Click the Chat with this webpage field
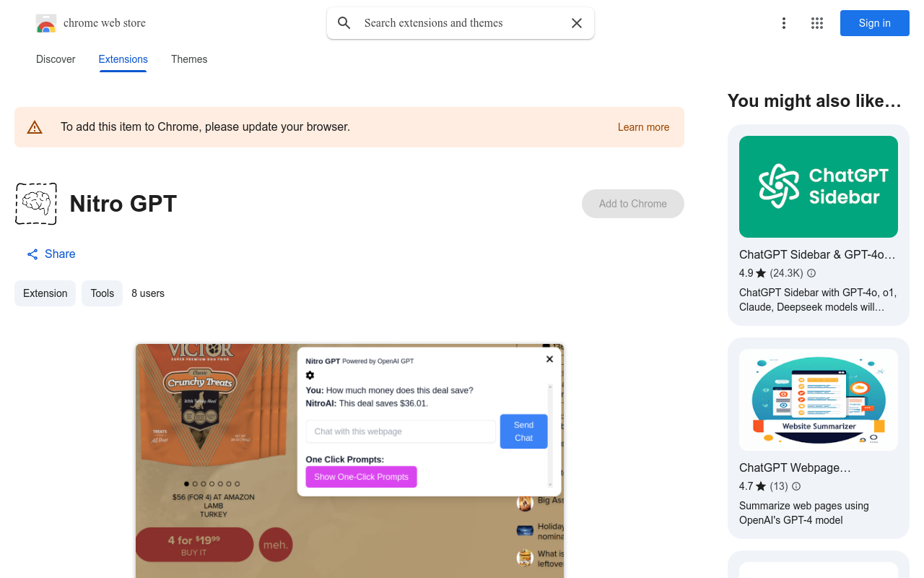The width and height of the screenshot is (924, 578). tap(401, 431)
